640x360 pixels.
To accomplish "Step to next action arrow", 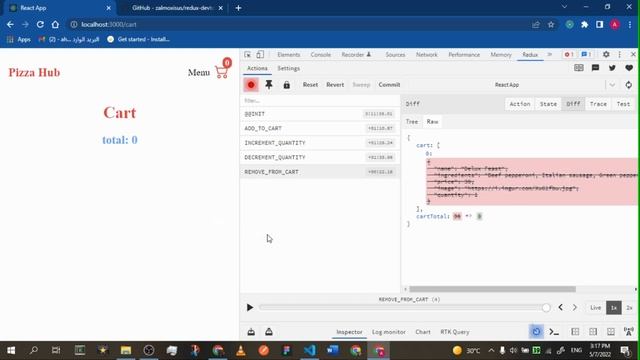I will (x=575, y=307).
